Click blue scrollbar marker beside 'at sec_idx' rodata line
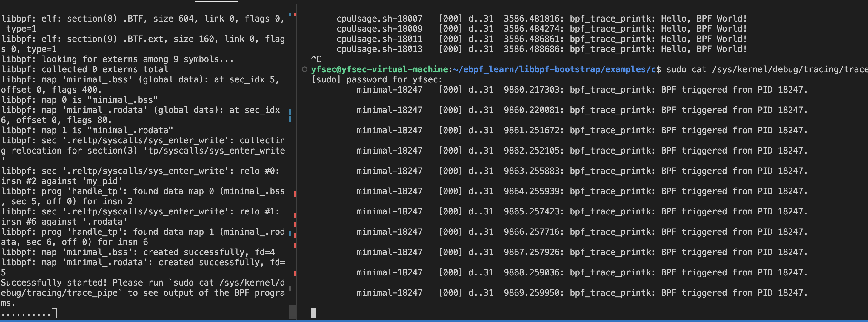Screen dimensions: 868x322 [290, 111]
